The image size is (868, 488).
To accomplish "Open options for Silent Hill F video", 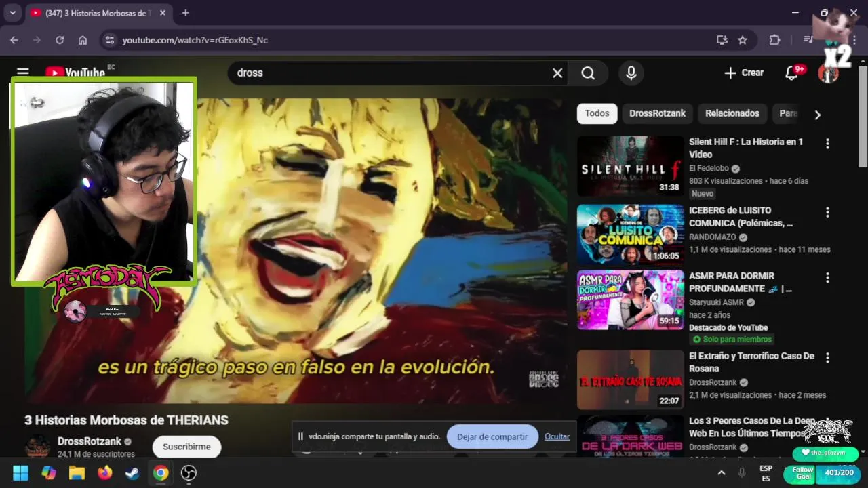I will click(x=827, y=144).
